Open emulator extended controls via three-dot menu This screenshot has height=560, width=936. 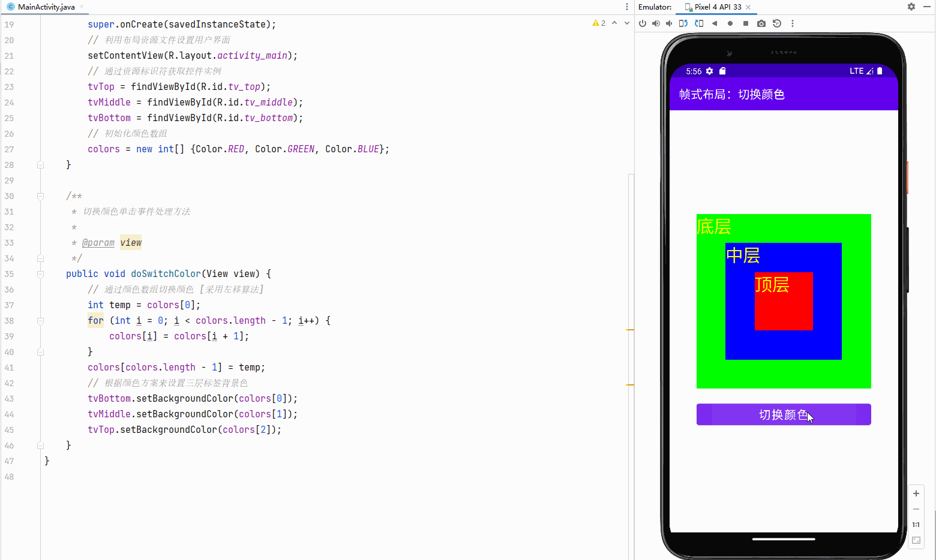[793, 23]
